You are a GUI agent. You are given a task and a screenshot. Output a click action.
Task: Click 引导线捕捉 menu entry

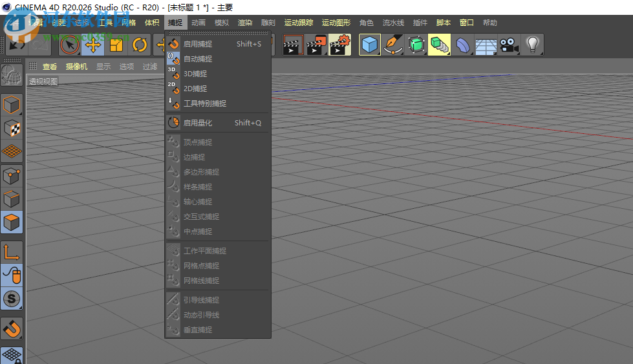point(218,300)
